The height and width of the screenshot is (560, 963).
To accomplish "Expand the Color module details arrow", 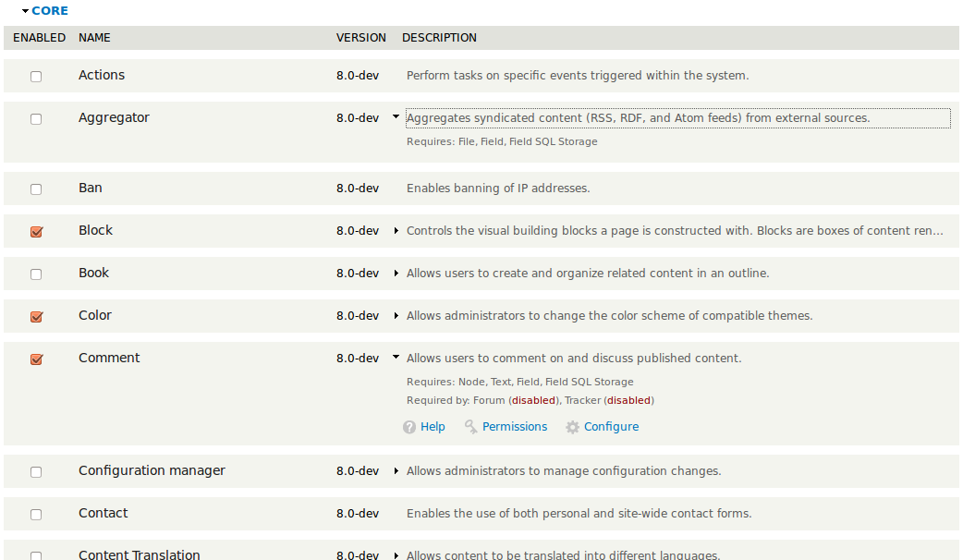I will click(396, 316).
